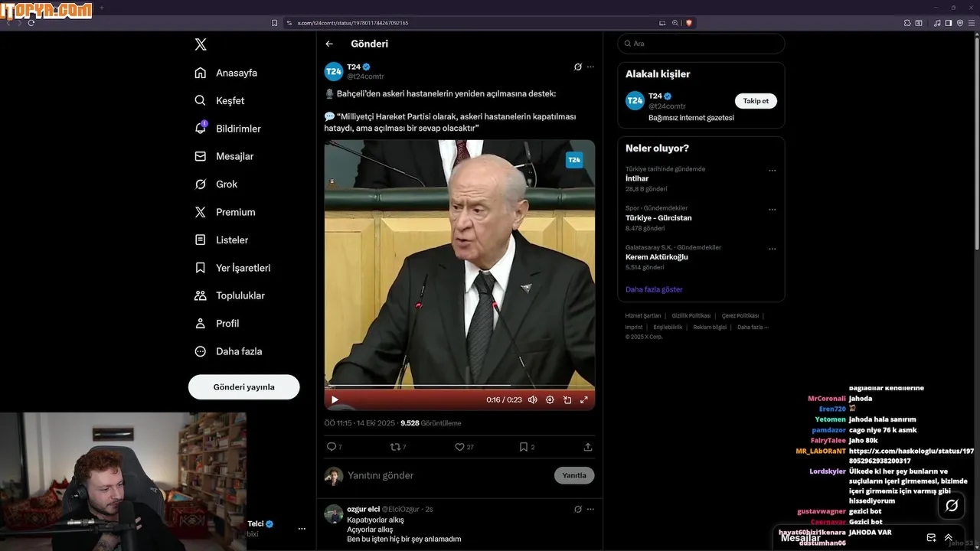Seek on the video progress bar
Image resolution: width=980 pixels, height=551 pixels.
(459, 386)
